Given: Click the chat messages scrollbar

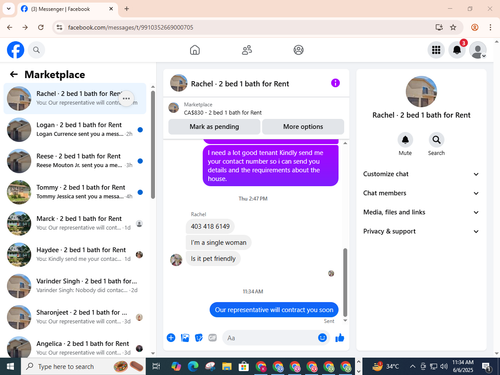Looking at the screenshot, I should [345, 282].
